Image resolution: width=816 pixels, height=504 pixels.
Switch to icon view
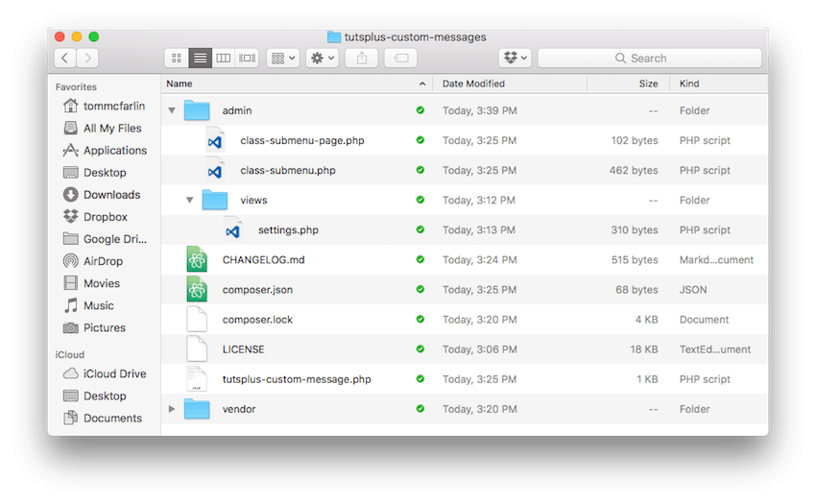pos(177,58)
